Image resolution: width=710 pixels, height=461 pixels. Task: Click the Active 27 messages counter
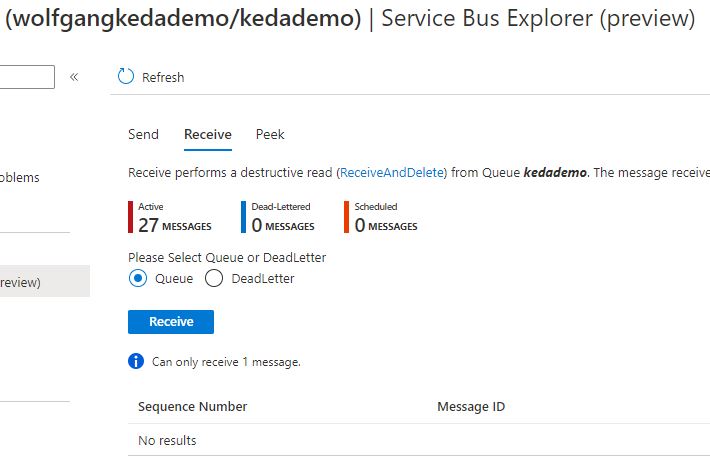coord(174,217)
